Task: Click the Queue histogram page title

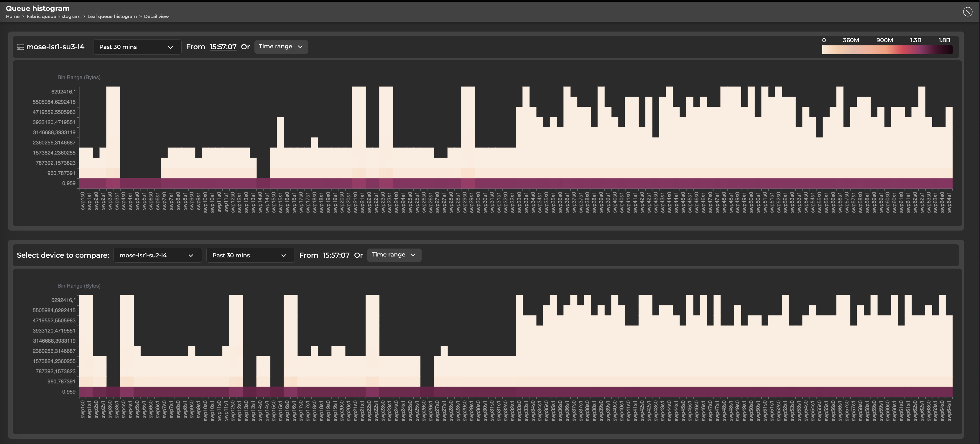Action: [38, 8]
